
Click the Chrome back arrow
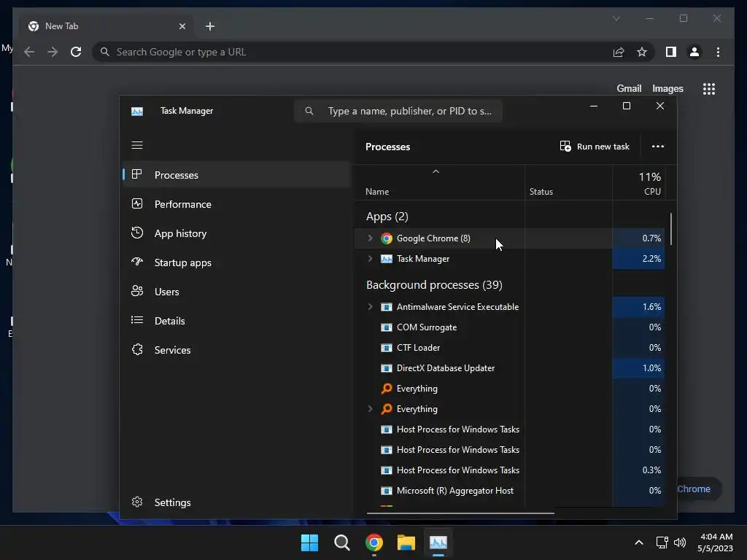29,52
